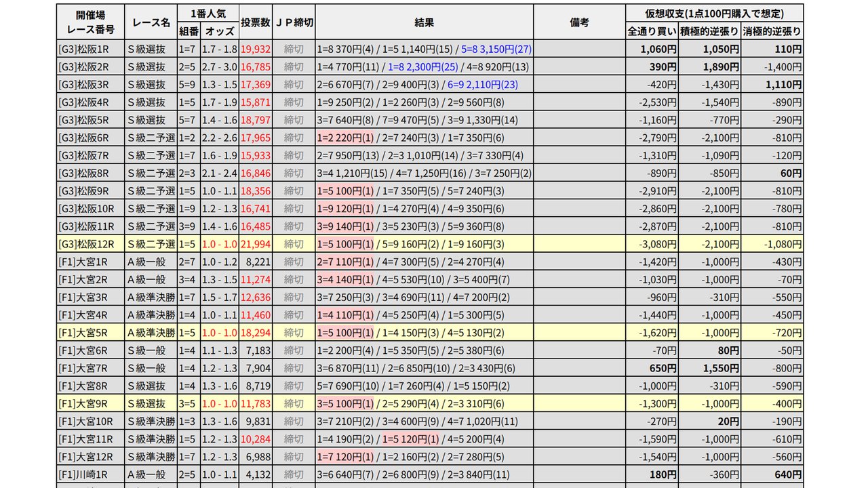Select the highlighted [F1]大宮5R cell

[90, 332]
